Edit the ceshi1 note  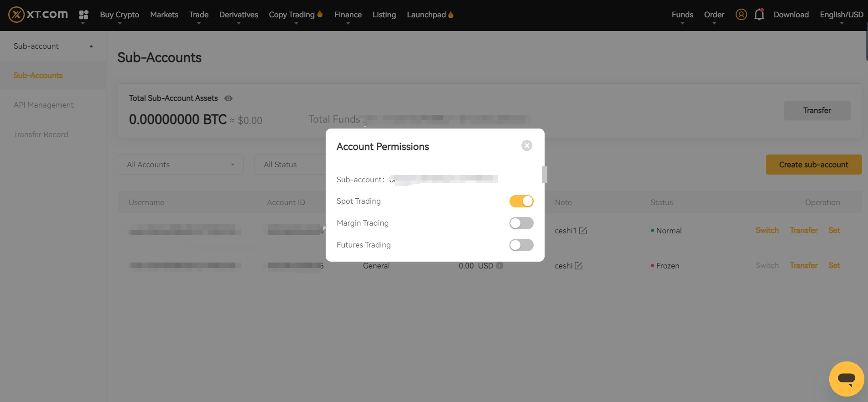tap(583, 231)
